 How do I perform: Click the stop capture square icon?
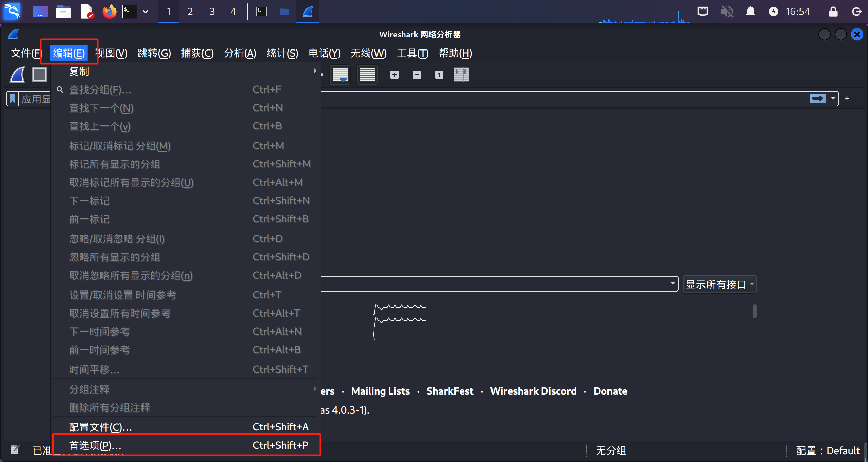(39, 75)
